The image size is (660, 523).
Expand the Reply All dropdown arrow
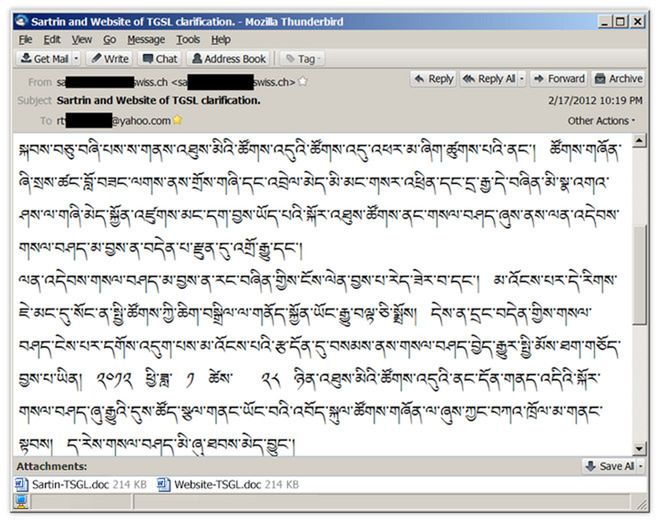(x=522, y=79)
